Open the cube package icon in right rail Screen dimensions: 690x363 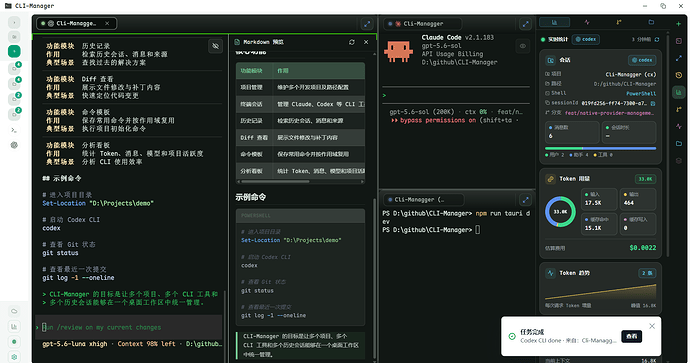click(679, 161)
